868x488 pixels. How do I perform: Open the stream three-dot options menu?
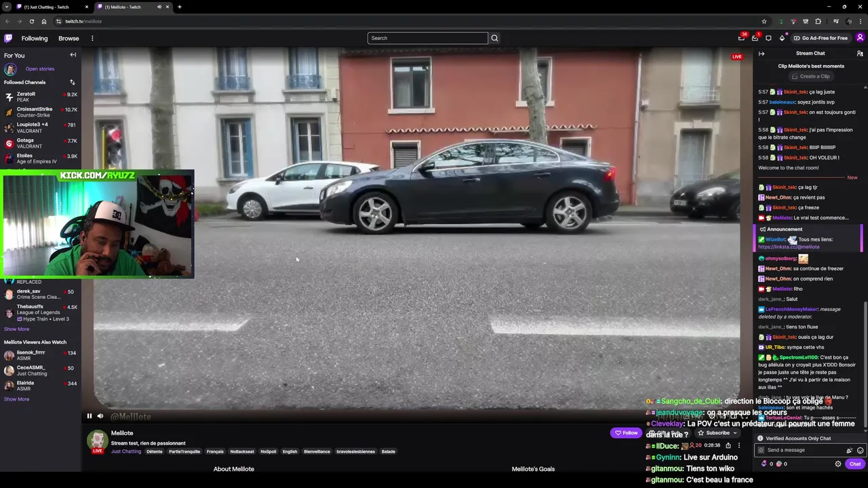(739, 445)
